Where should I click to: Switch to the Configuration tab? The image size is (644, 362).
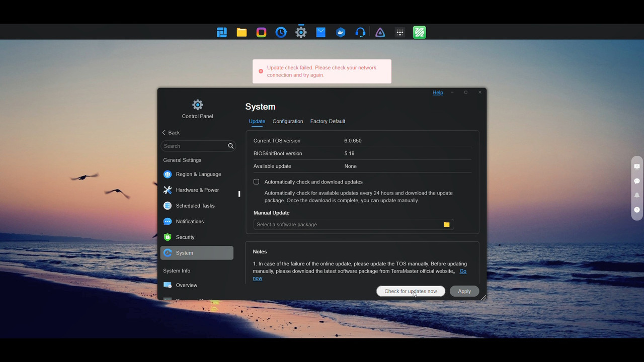(x=288, y=121)
